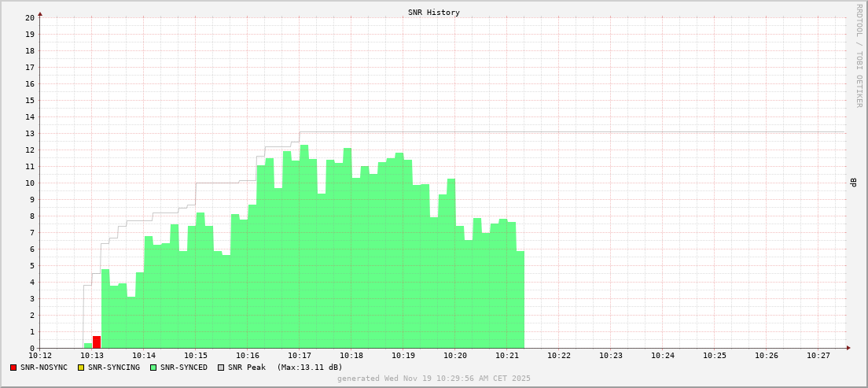Click the value 13 on the vertical axis
Viewport: 868px width, 388px height.
[30, 133]
